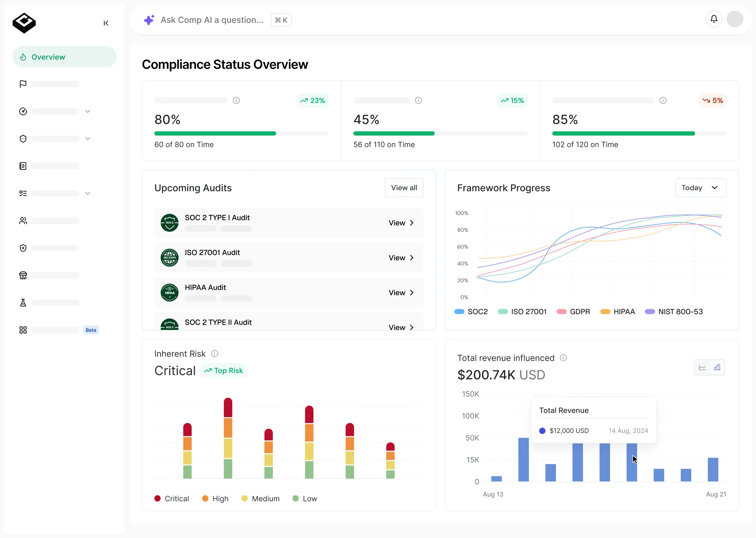Click the flag icon in sidebar

click(x=23, y=84)
